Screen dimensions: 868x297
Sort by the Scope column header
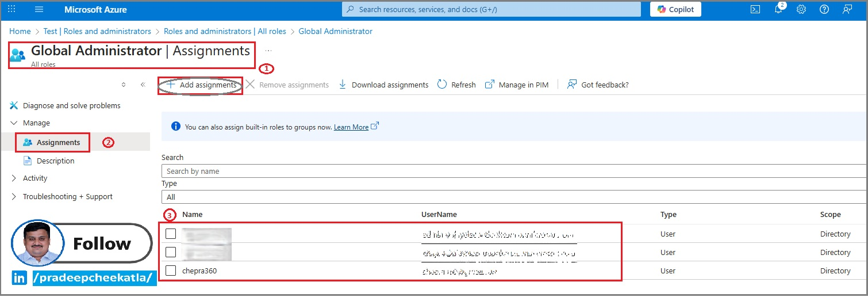coord(831,214)
